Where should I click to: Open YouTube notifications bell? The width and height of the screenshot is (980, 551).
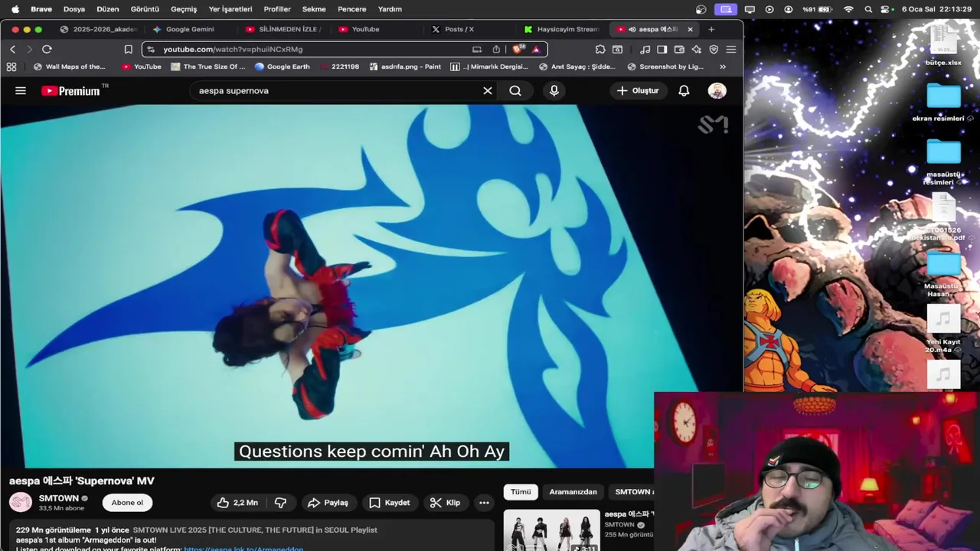[684, 90]
